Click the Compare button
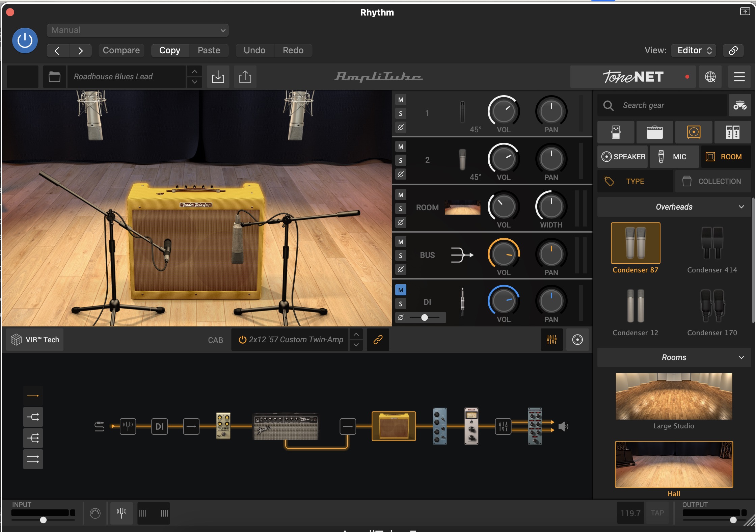 click(x=121, y=51)
